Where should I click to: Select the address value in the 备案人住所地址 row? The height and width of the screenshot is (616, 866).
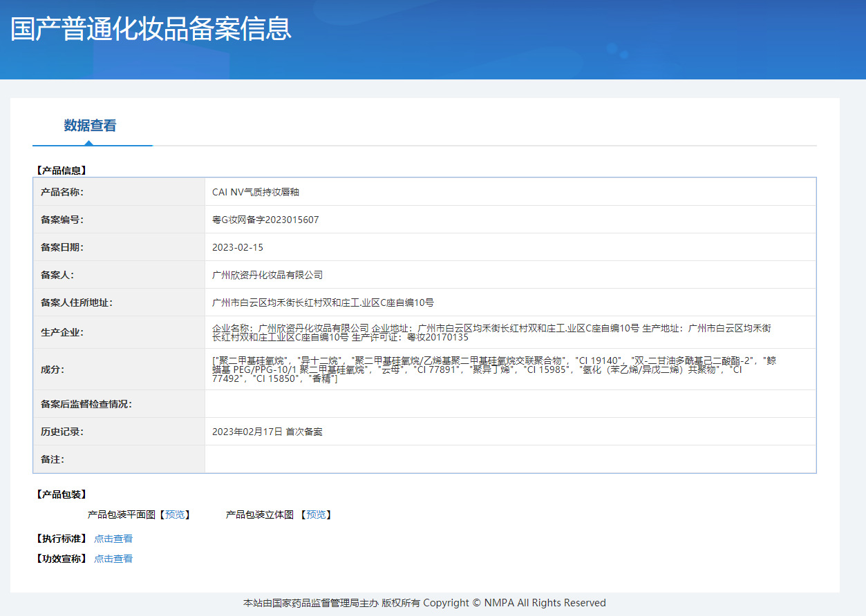pyautogui.click(x=323, y=302)
